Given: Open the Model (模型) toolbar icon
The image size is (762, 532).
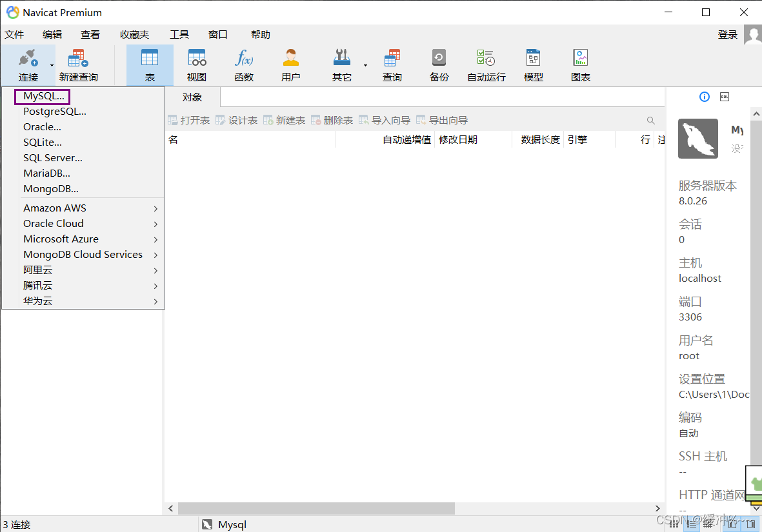Looking at the screenshot, I should click(x=533, y=58).
